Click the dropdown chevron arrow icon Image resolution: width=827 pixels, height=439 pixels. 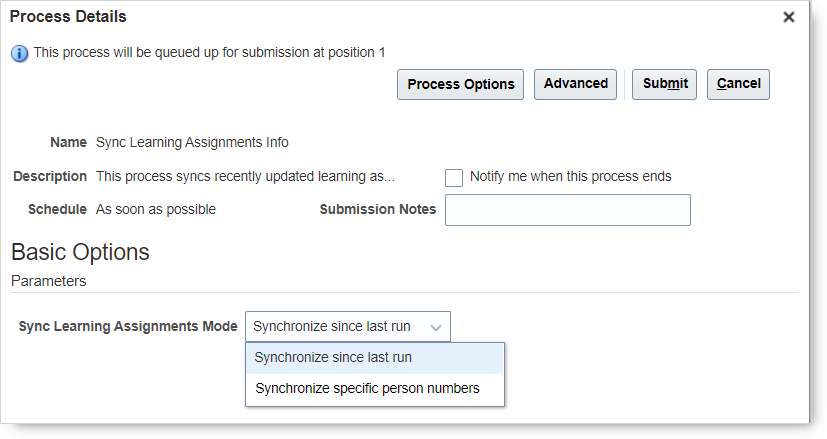pos(436,327)
